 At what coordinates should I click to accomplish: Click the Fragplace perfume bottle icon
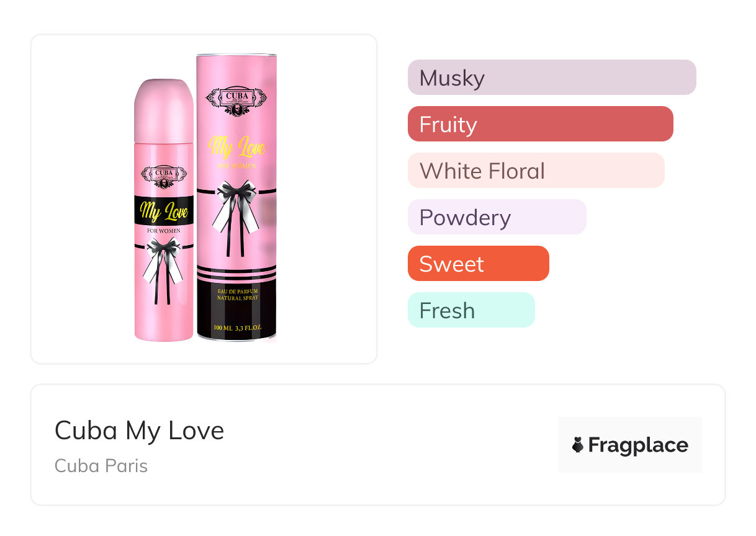click(578, 445)
